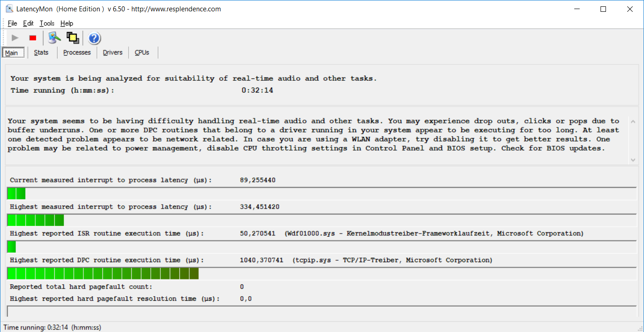The width and height of the screenshot is (644, 332).
Task: Open the File menu
Action: pos(12,23)
